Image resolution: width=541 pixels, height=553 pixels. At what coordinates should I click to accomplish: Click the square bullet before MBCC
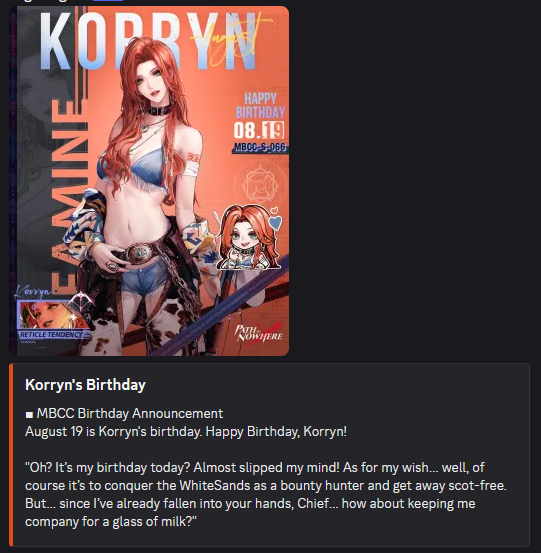[x=29, y=415]
